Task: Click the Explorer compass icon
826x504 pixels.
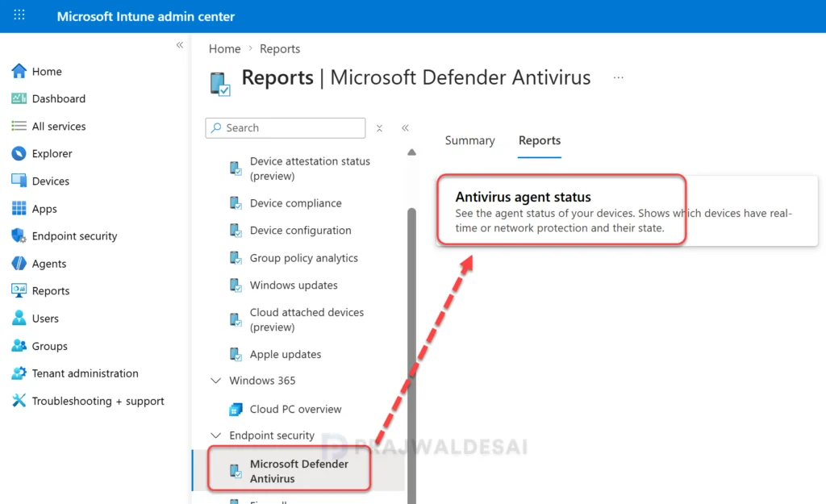Action: pyautogui.click(x=19, y=153)
